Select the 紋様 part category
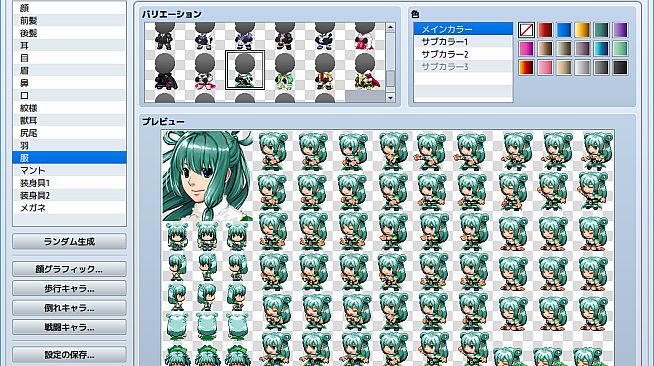 tap(69, 108)
